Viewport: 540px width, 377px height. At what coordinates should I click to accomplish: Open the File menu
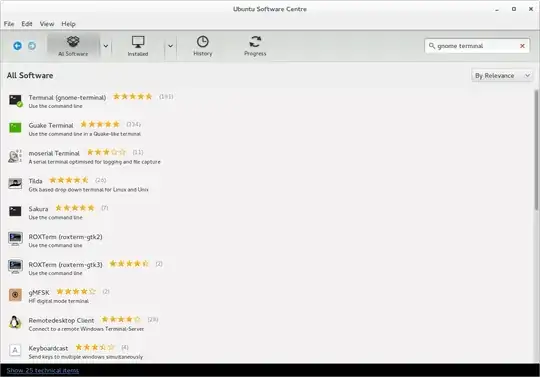coord(9,24)
